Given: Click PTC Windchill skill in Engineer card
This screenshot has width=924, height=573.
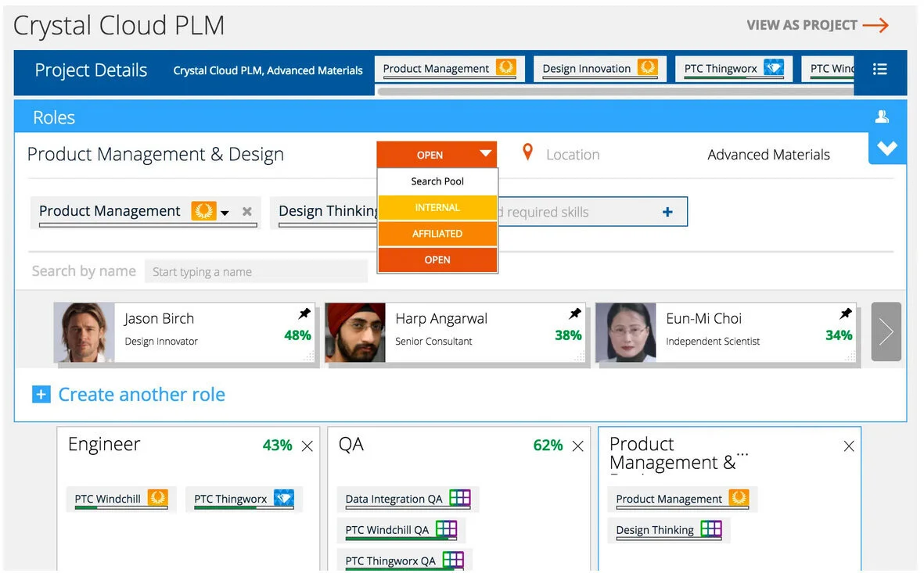Looking at the screenshot, I should (121, 499).
